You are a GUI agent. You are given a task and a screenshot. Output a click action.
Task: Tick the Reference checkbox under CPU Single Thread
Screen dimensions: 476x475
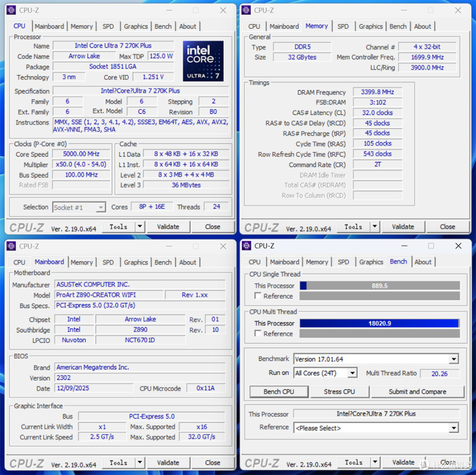[258, 296]
